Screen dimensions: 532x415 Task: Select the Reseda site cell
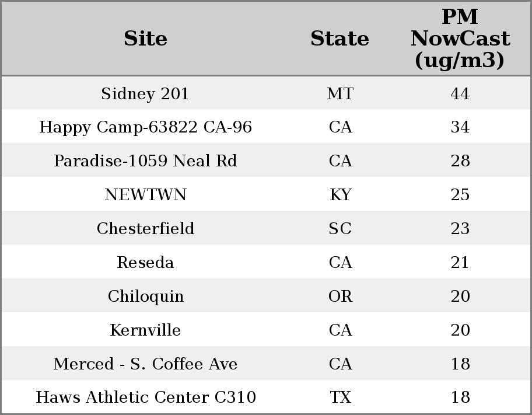coord(145,262)
